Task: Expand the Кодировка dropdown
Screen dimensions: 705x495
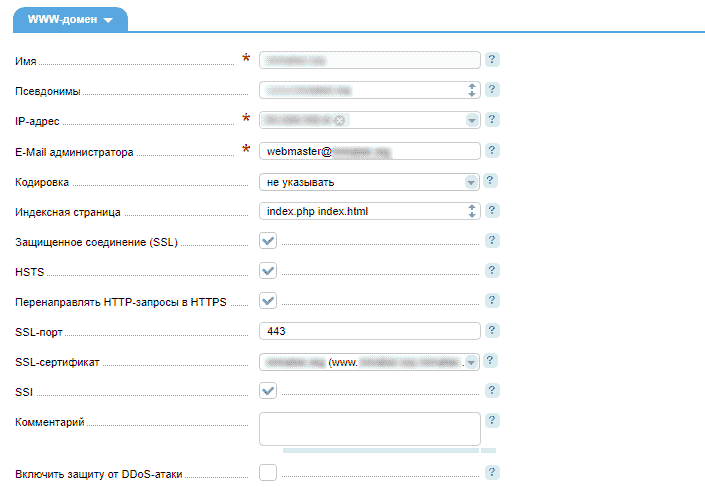Action: 471,182
